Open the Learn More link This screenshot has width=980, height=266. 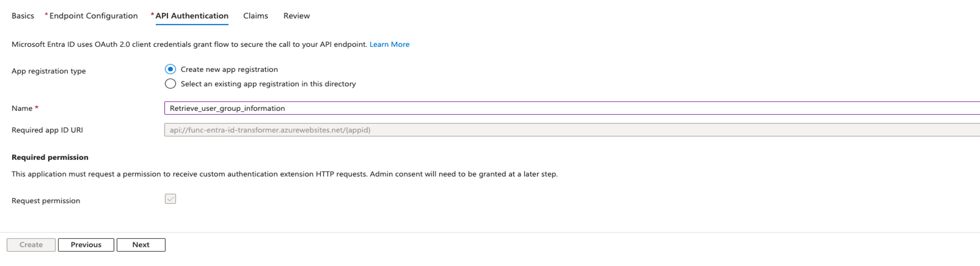[389, 44]
